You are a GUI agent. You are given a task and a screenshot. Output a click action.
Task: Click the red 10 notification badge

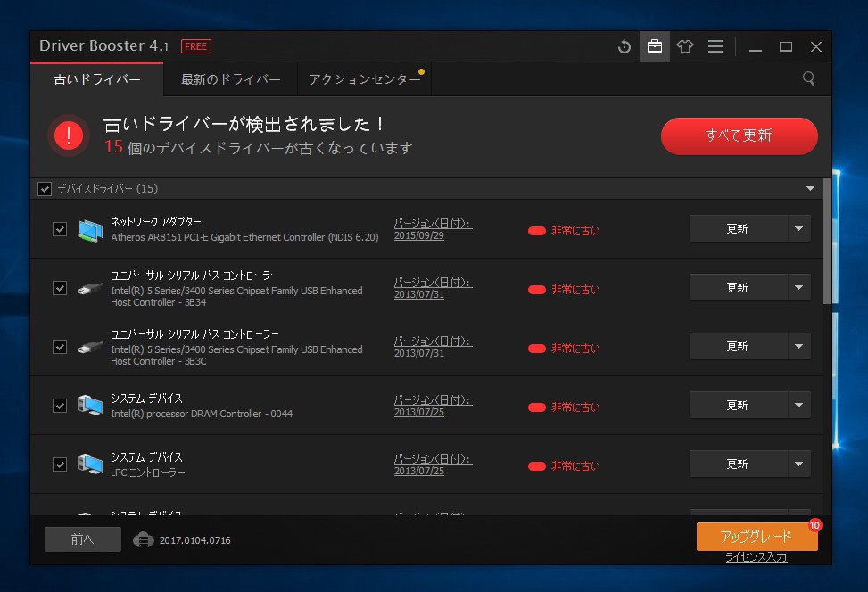point(814,525)
